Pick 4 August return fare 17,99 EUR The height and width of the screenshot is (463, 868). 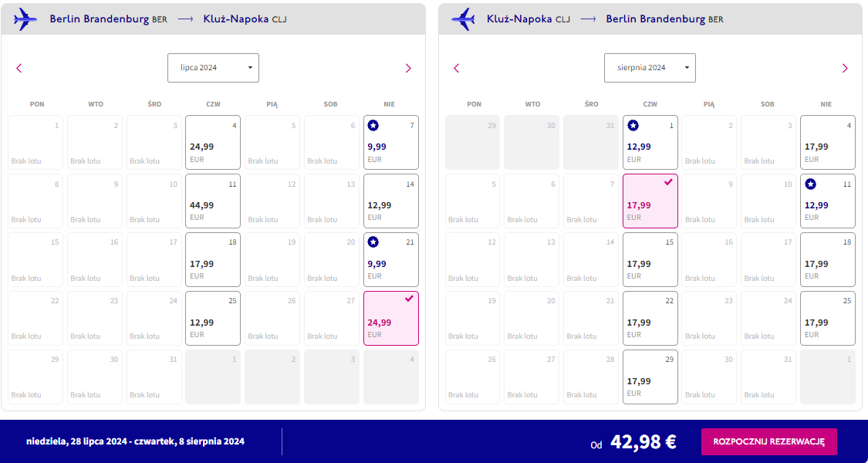(828, 142)
